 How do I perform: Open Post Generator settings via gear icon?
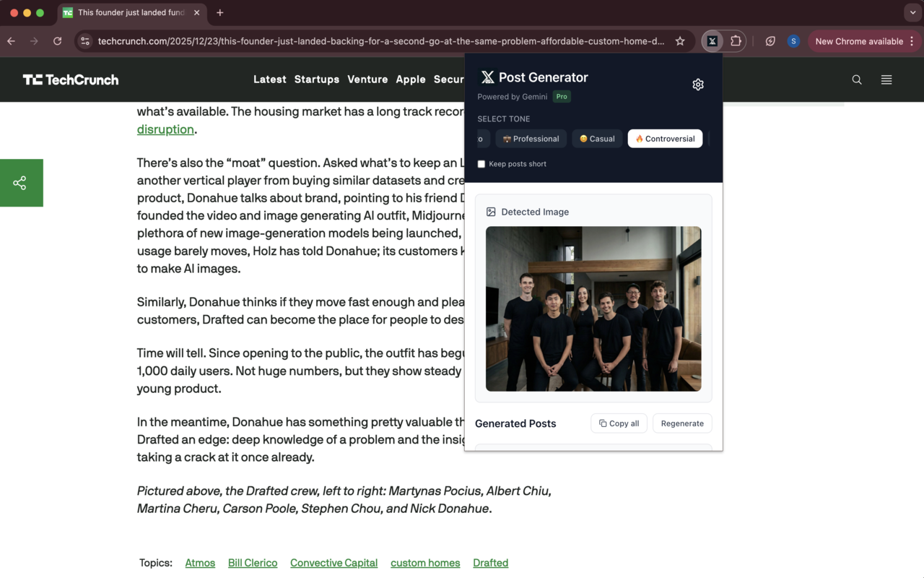tap(697, 85)
